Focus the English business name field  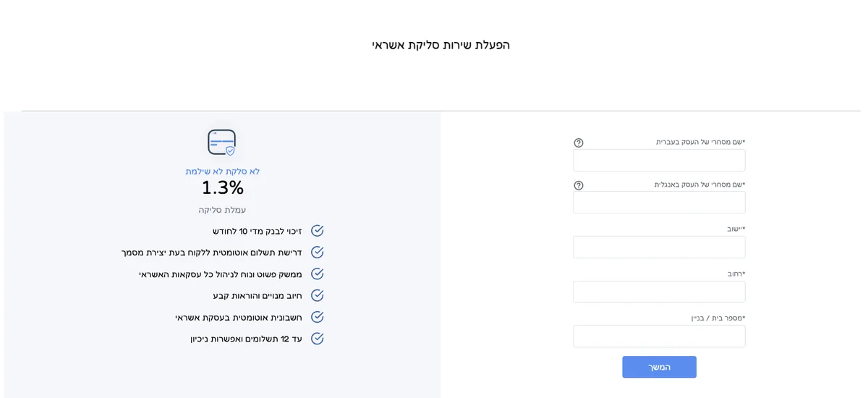click(659, 203)
